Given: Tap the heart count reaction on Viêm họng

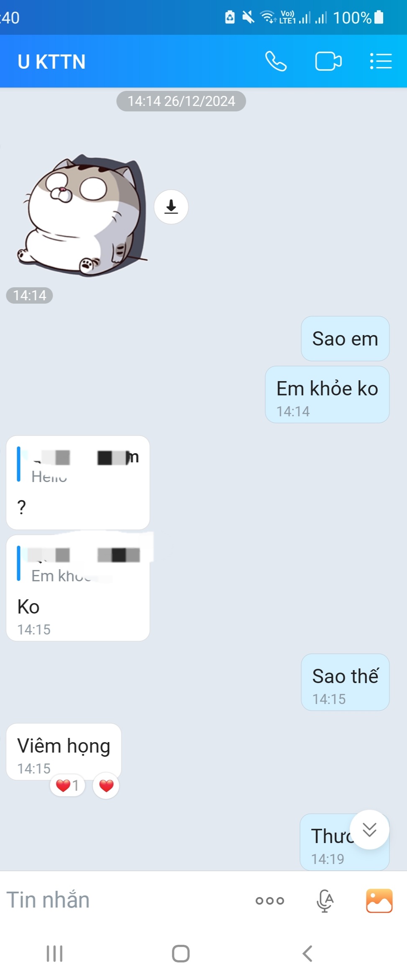Looking at the screenshot, I should pyautogui.click(x=67, y=785).
